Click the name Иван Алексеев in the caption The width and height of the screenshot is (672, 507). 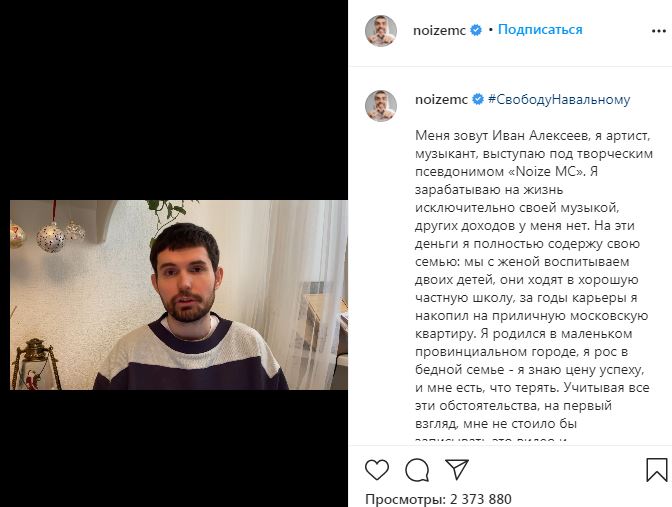tap(540, 135)
